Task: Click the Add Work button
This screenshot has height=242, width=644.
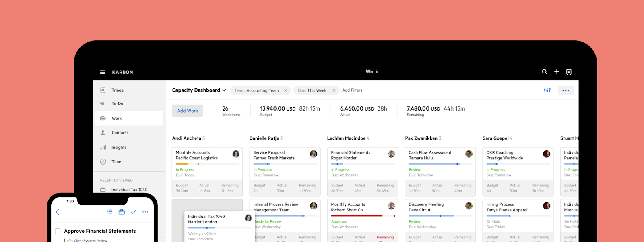Action: tap(188, 111)
